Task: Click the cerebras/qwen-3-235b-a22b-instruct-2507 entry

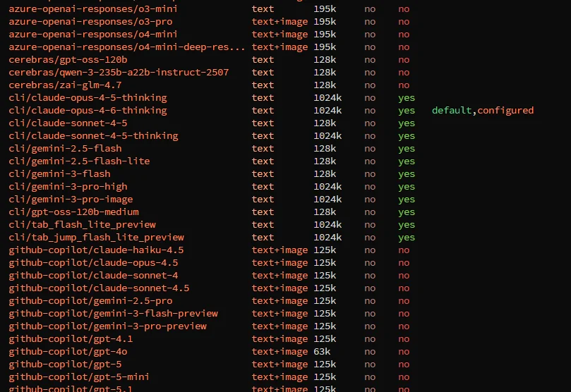Action: pyautogui.click(x=119, y=73)
